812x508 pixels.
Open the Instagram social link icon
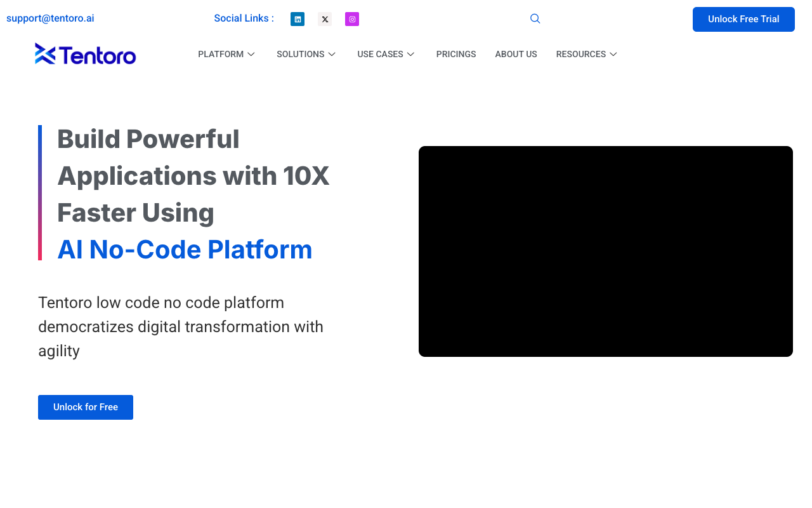(352, 19)
